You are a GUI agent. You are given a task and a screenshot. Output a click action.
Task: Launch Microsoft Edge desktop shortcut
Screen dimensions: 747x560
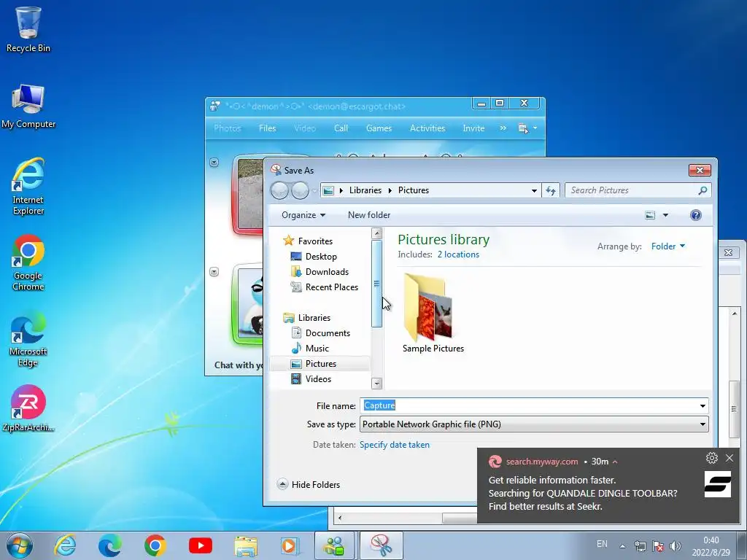point(28,339)
